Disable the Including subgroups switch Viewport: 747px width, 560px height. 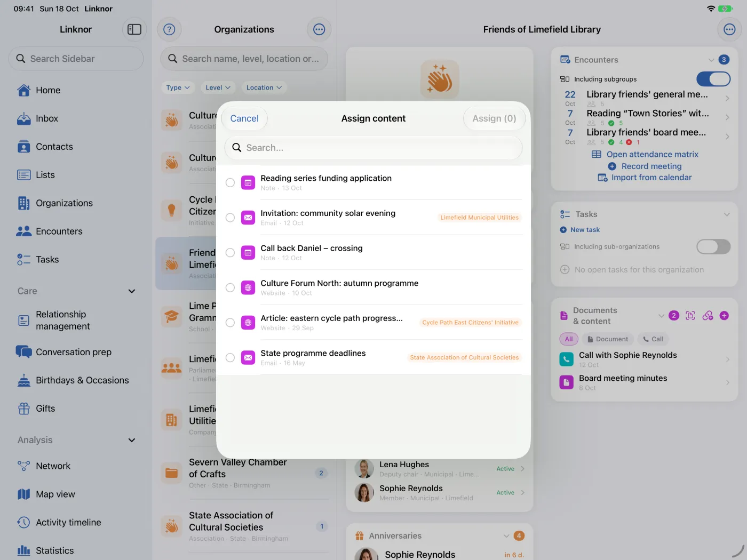(713, 79)
